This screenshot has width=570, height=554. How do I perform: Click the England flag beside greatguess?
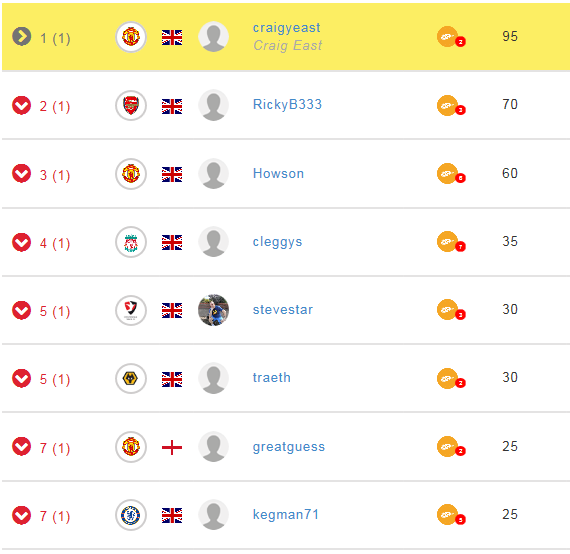(x=172, y=447)
